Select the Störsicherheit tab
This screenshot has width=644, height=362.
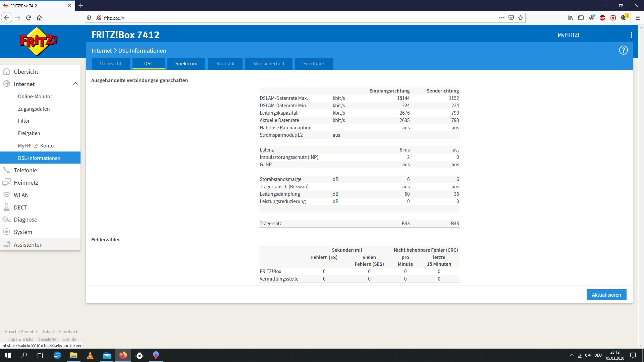coord(268,63)
